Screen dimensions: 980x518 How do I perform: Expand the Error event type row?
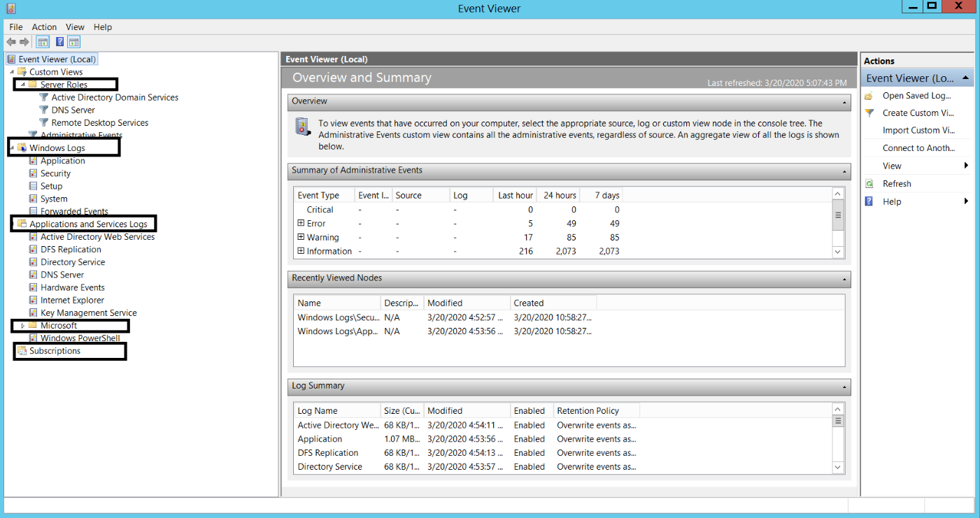click(301, 223)
